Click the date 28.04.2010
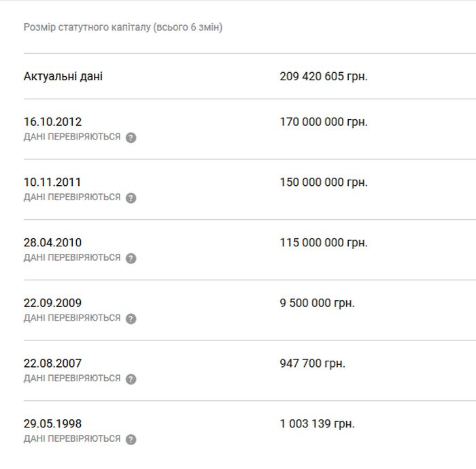476x469 pixels. pos(52,242)
